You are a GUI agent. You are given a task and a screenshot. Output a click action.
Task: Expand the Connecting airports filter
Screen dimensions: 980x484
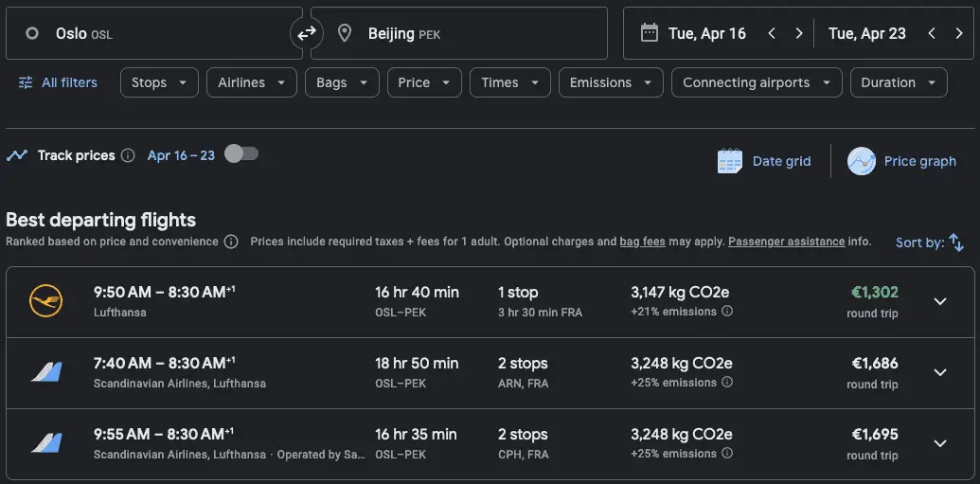[756, 82]
